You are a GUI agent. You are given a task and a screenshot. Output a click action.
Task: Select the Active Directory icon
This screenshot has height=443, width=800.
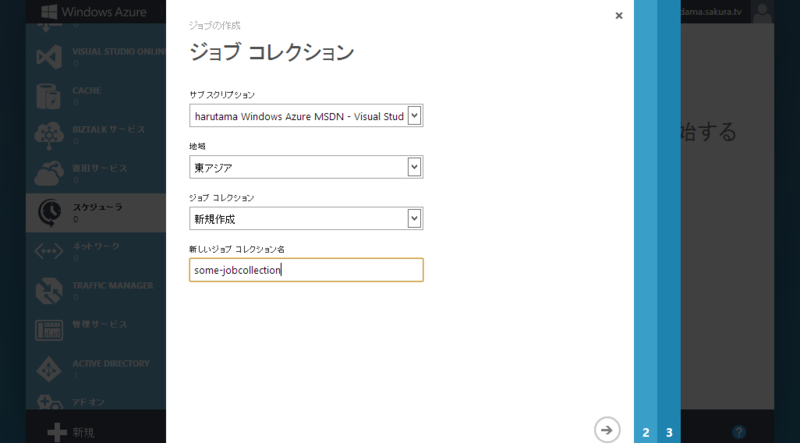pyautogui.click(x=49, y=368)
